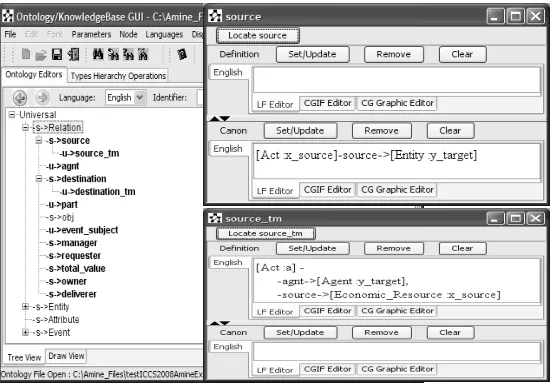Expand the s->Entity node
The image size is (550, 384).
coord(25,306)
